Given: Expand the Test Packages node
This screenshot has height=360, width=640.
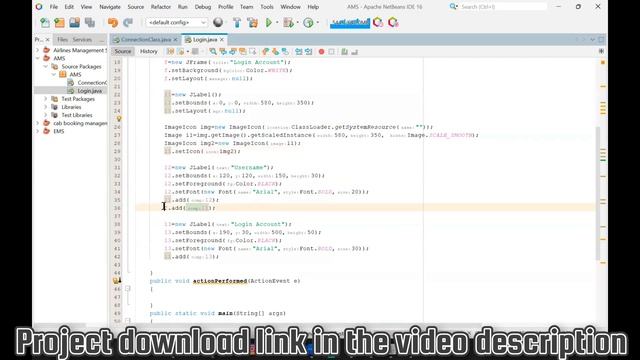Looking at the screenshot, I should [x=46, y=99].
